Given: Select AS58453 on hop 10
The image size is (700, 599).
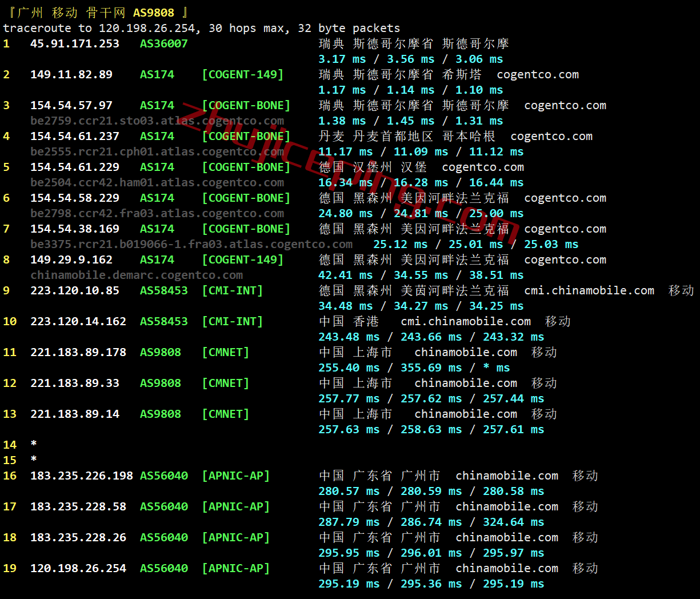Looking at the screenshot, I should pyautogui.click(x=164, y=321).
